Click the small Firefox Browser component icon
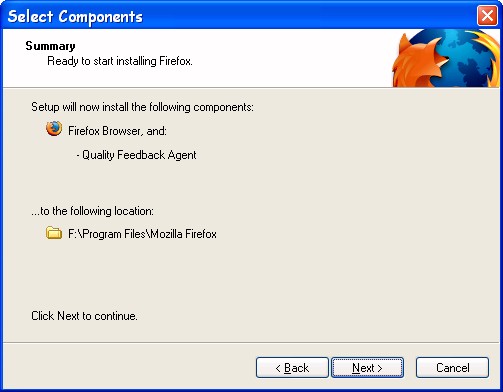The image size is (503, 392). pyautogui.click(x=54, y=129)
